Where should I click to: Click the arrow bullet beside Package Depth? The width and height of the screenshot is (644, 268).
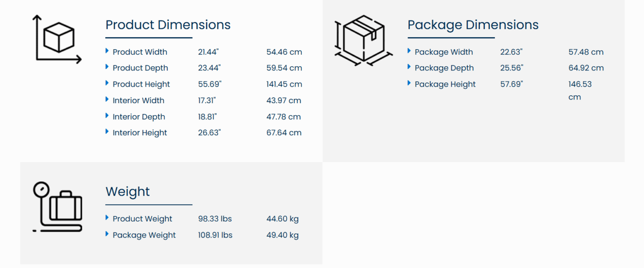pos(409,67)
